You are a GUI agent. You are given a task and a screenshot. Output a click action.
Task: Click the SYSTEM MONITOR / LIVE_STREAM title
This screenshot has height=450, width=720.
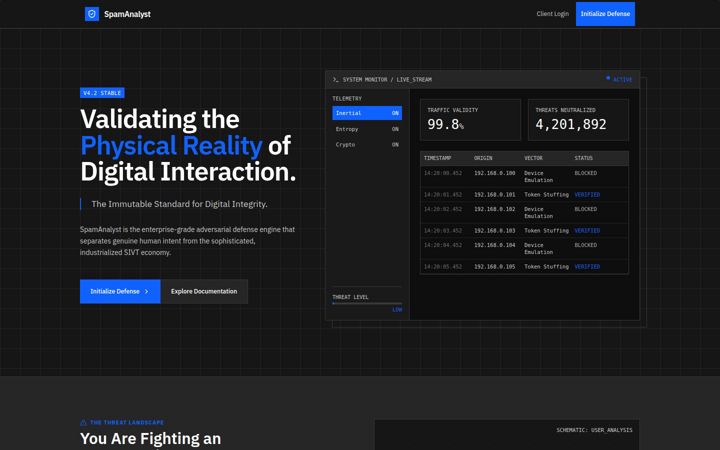(x=387, y=80)
